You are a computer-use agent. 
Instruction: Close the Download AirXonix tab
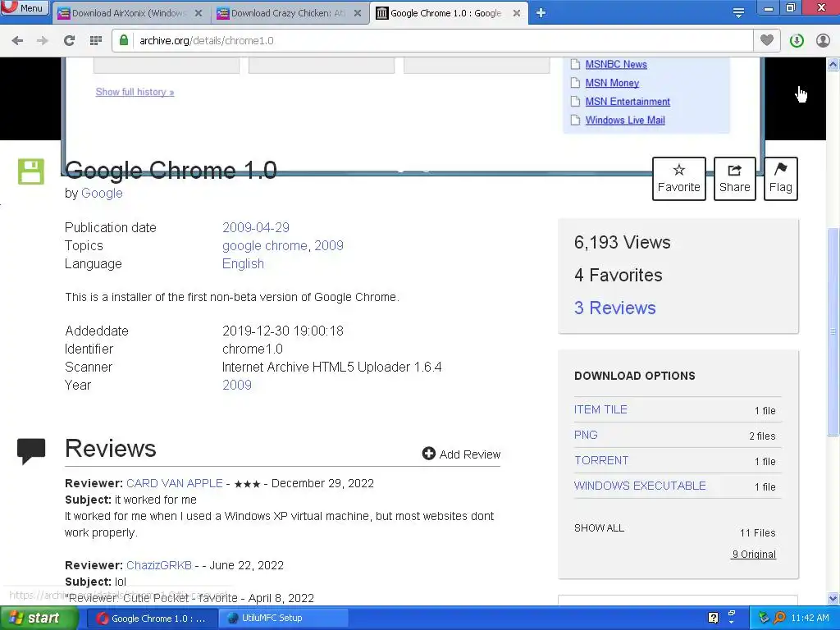coord(199,13)
